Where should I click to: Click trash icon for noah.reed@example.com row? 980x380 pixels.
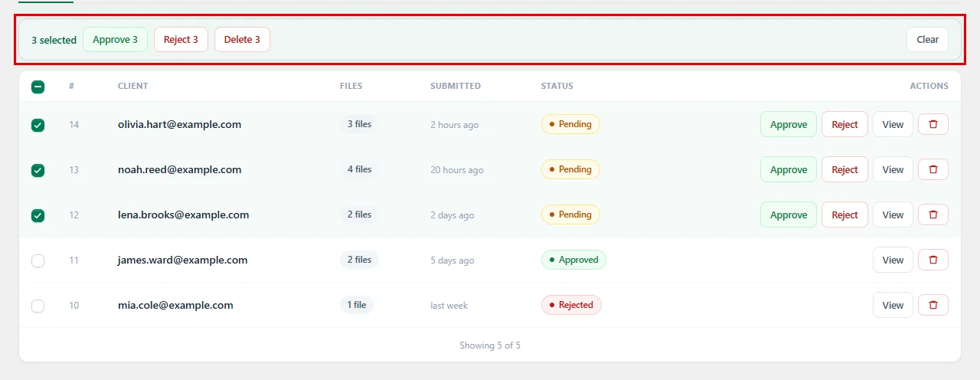point(933,169)
